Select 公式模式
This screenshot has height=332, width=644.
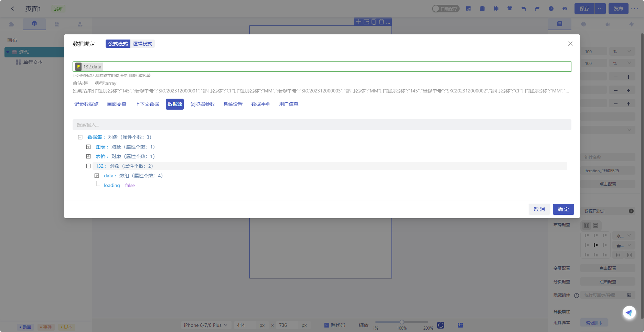(118, 44)
